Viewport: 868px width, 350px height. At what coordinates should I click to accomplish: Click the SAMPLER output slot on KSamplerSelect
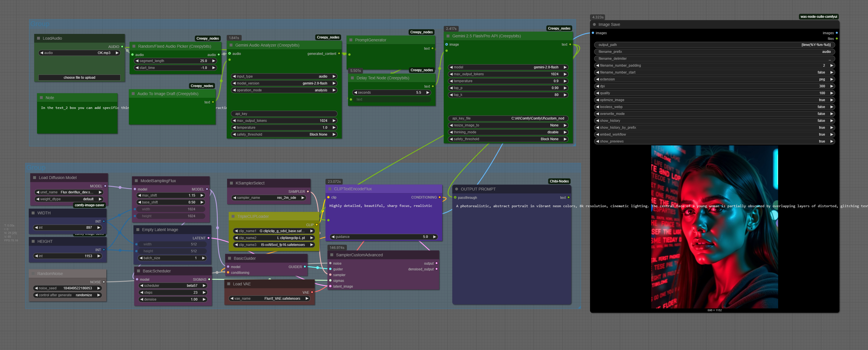click(x=308, y=192)
